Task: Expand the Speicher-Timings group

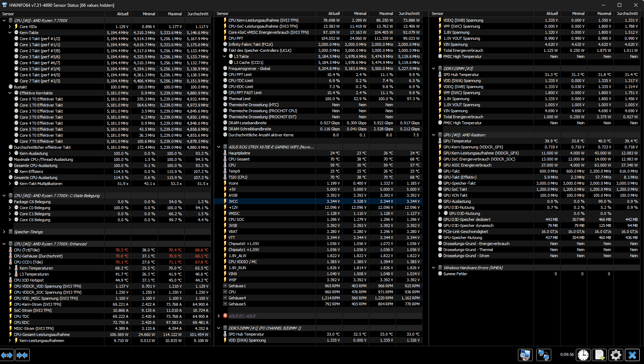Action: pyautogui.click(x=4, y=232)
